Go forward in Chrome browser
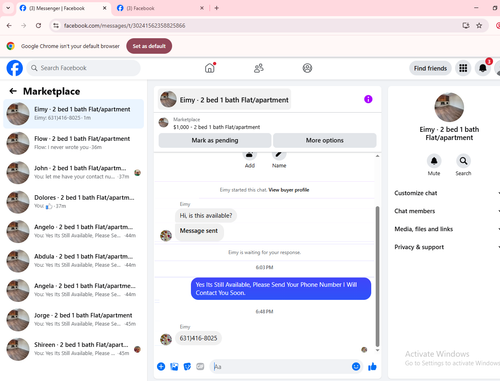The width and height of the screenshot is (500, 381). pyautogui.click(x=24, y=25)
